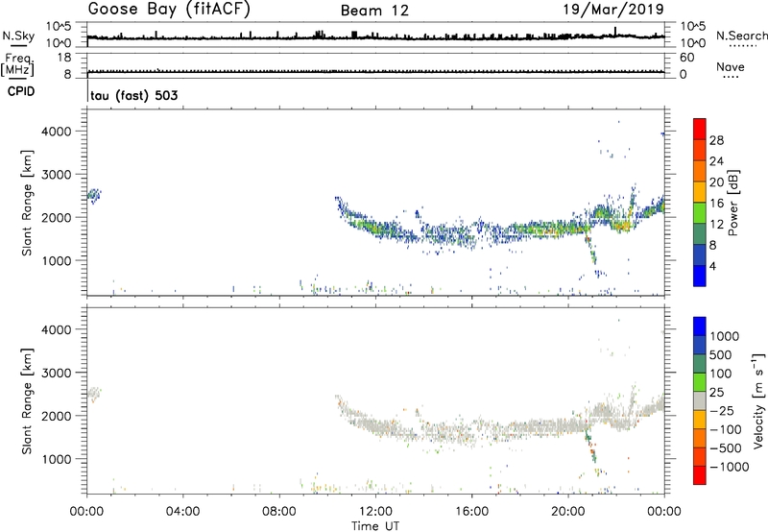The image size is (768, 532).
Task: Click the 'N.Sky' legend label
Action: point(18,36)
